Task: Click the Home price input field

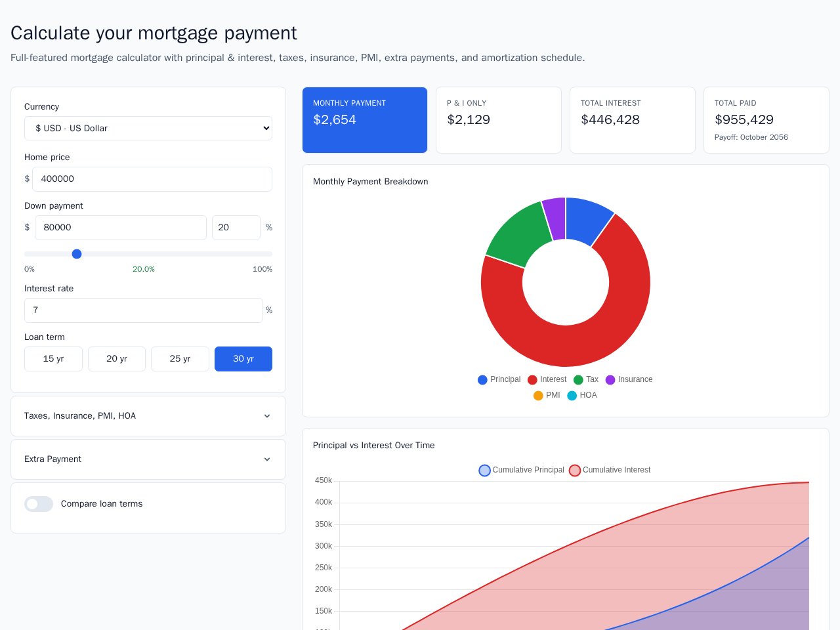Action: [152, 179]
